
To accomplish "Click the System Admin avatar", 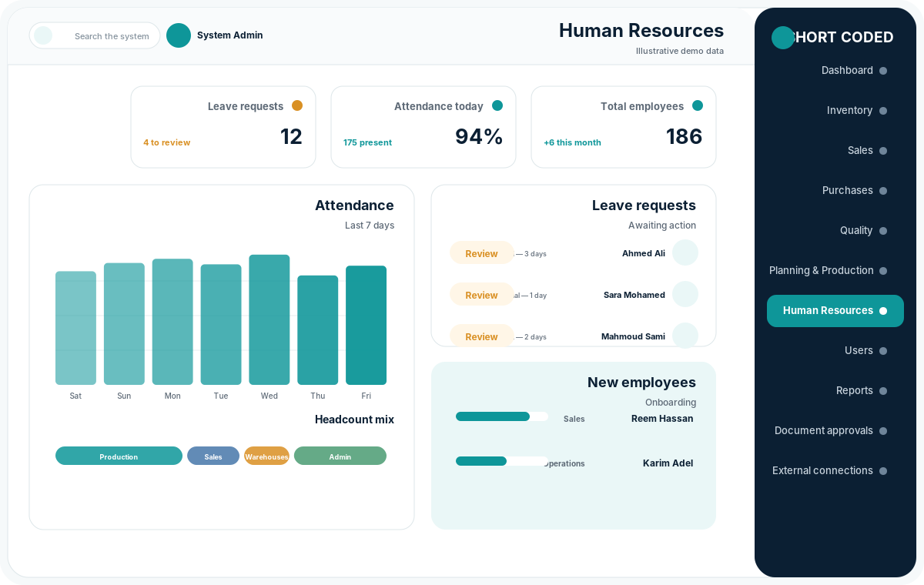I will (x=179, y=35).
